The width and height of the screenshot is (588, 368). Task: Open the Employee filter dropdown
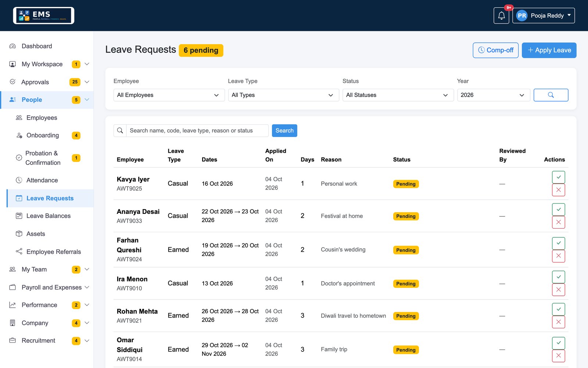tap(169, 95)
